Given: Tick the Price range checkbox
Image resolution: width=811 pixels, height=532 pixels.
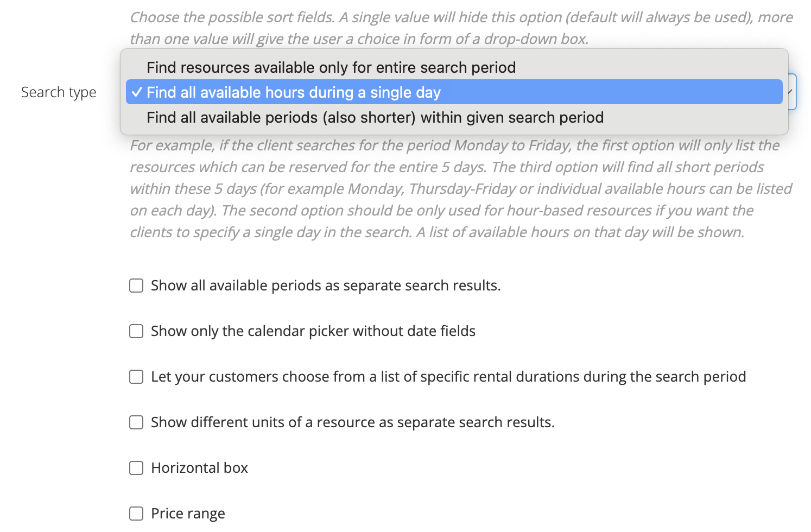Looking at the screenshot, I should click(136, 514).
